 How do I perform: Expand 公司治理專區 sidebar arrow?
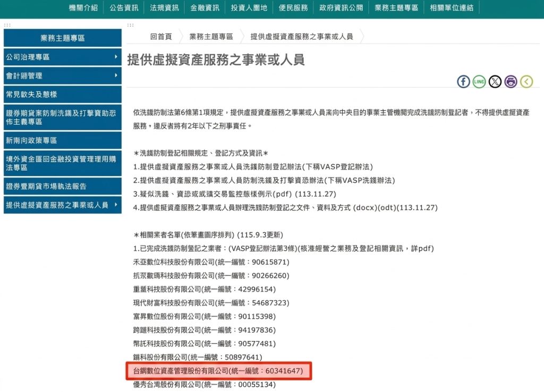click(116, 56)
